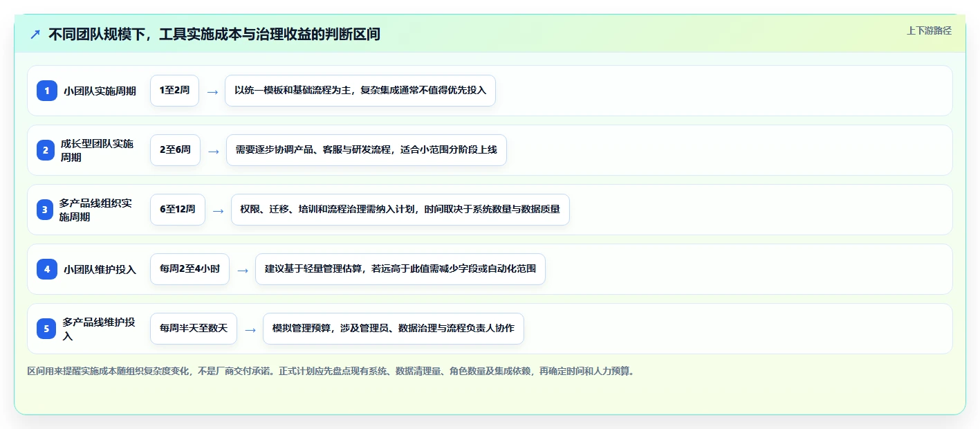Click the description starting 建议基于轻量管理估算
Image resolution: width=980 pixels, height=429 pixels.
coord(400,269)
